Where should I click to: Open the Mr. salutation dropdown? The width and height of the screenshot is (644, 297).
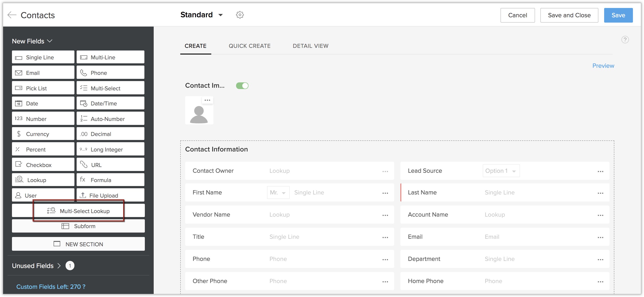tap(278, 192)
